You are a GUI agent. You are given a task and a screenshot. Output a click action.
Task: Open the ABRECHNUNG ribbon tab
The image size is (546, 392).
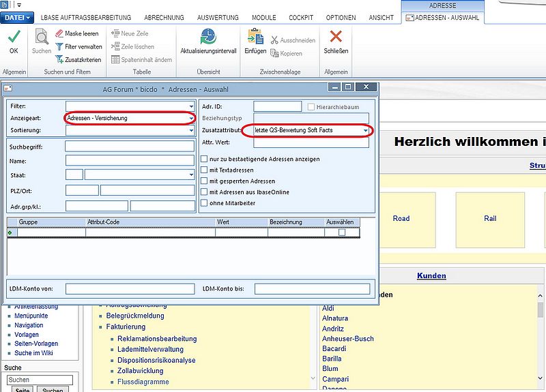[164, 18]
